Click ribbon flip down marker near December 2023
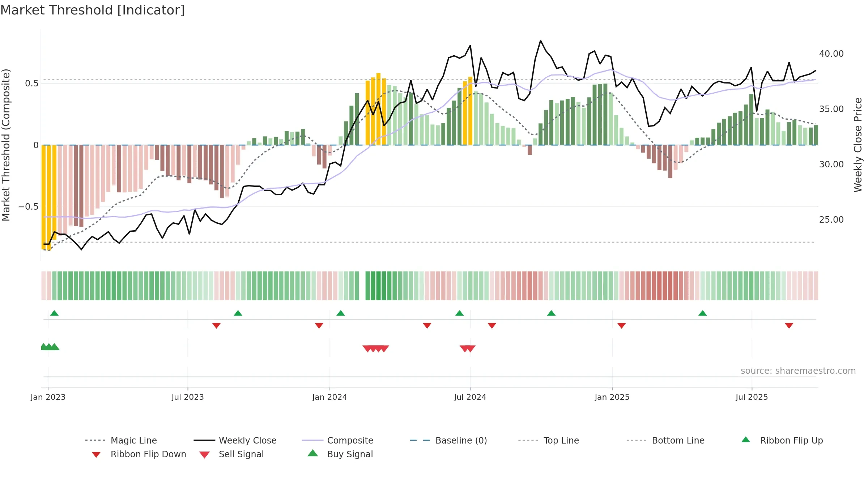868x488 pixels. tap(319, 326)
